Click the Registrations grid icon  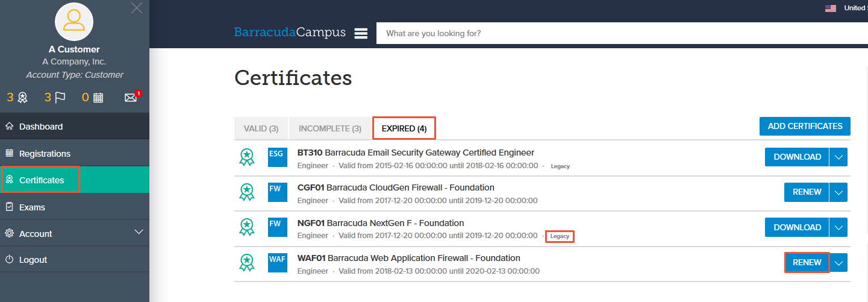click(x=9, y=153)
